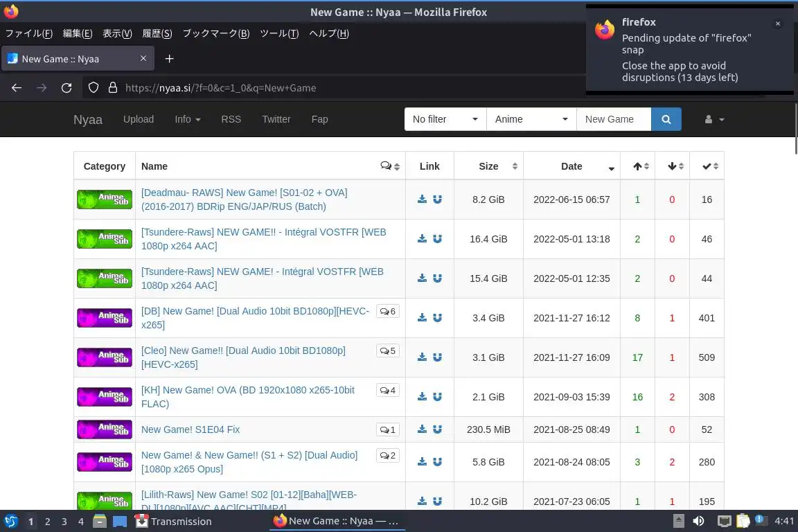Download torrent for Tsundere-Raws NEW GAME!! 16.4 GiB

pyautogui.click(x=422, y=239)
